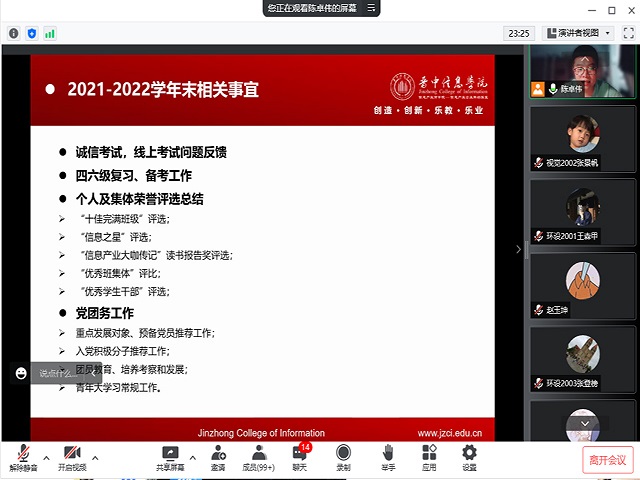Expand audio options arrow beside 解除静音

coord(47,458)
